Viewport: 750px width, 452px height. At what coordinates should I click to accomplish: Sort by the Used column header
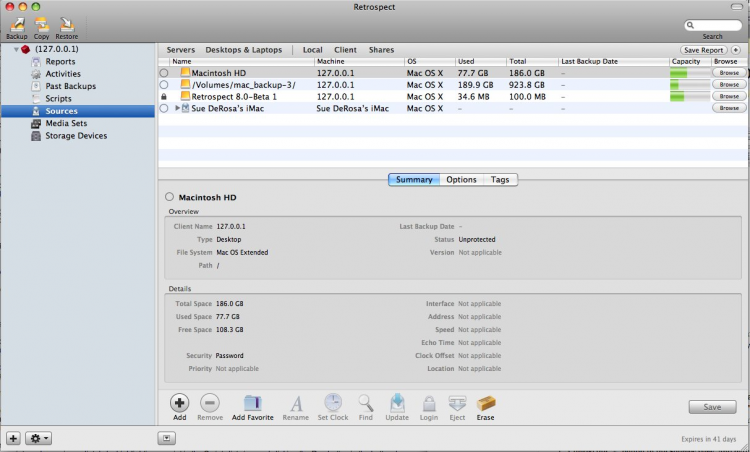point(481,61)
